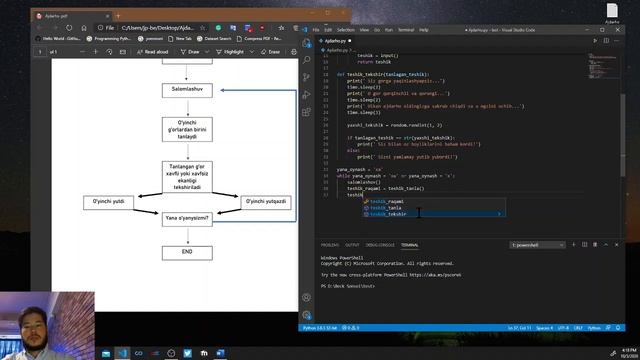Open the Favorites list icon in Edge
Image resolution: width=640 pixels, height=360 pixels.
click(x=281, y=28)
